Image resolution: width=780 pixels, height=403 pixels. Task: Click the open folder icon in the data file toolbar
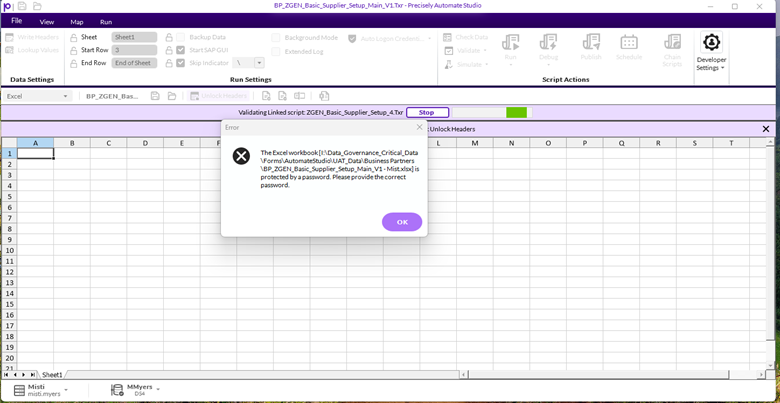pos(172,96)
